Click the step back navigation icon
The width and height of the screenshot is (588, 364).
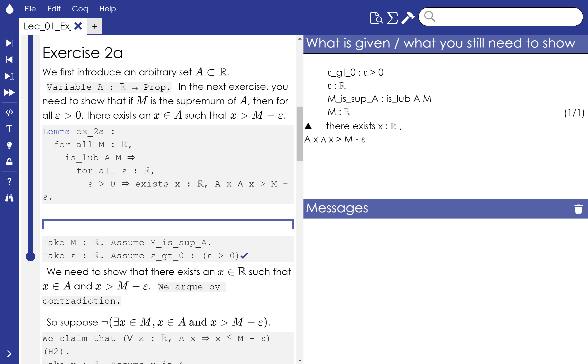11,59
